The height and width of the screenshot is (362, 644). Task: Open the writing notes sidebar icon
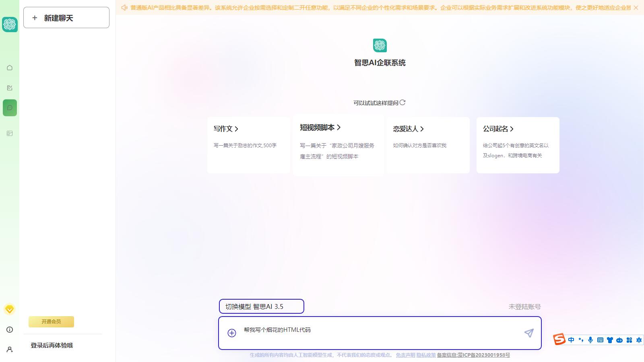pos(10,88)
